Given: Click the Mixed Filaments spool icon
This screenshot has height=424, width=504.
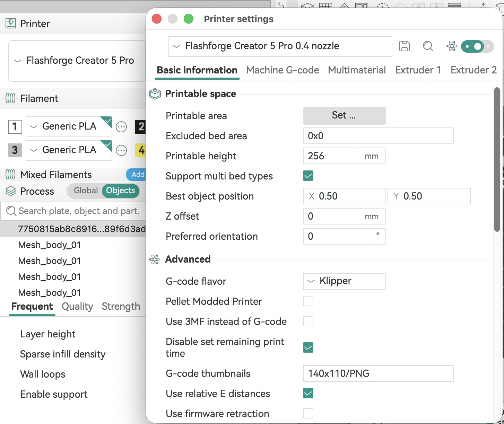Looking at the screenshot, I should (x=11, y=175).
